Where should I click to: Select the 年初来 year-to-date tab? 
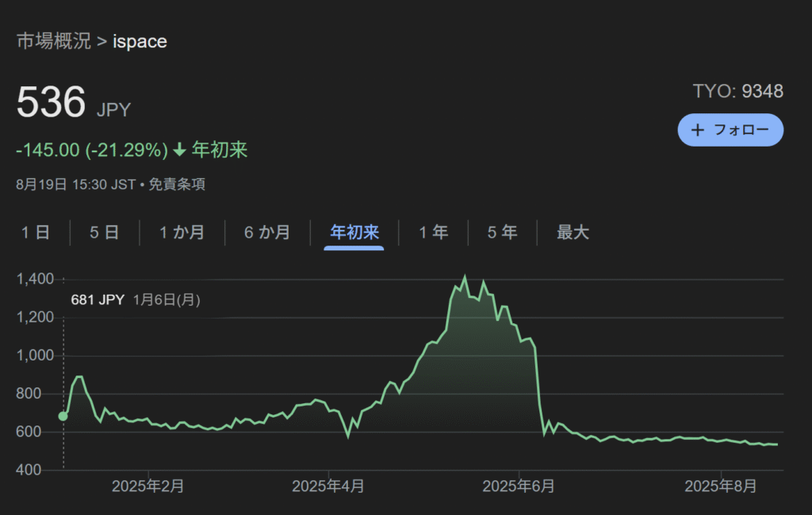click(354, 232)
